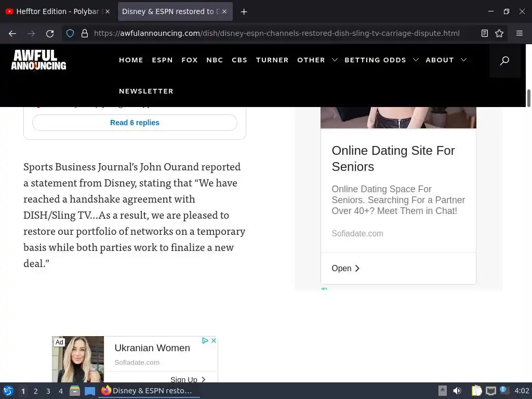The image size is (532, 399).
Task: Select the Disney & ESPN restored tab
Action: coord(175,11)
